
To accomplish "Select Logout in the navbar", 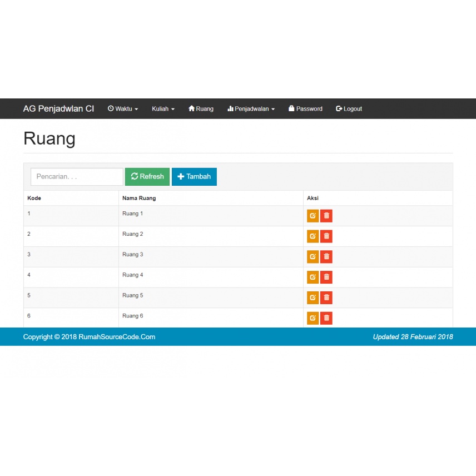I will [349, 108].
